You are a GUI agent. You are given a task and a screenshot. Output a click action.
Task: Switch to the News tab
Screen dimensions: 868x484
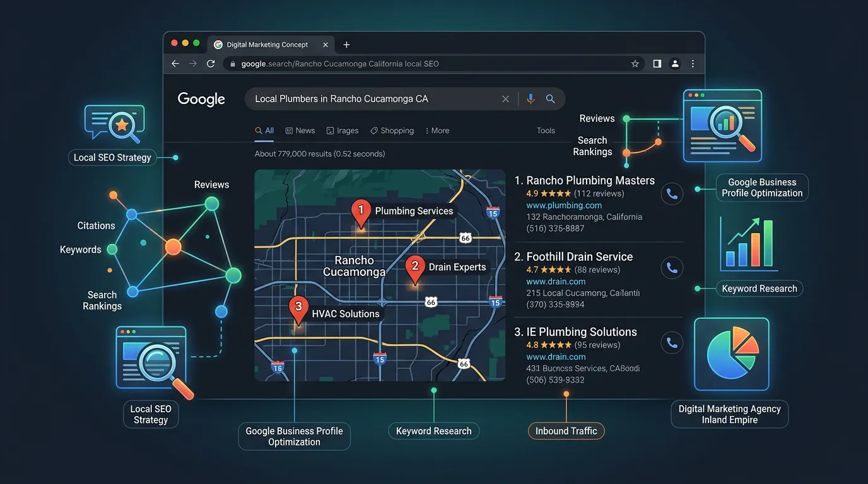300,130
